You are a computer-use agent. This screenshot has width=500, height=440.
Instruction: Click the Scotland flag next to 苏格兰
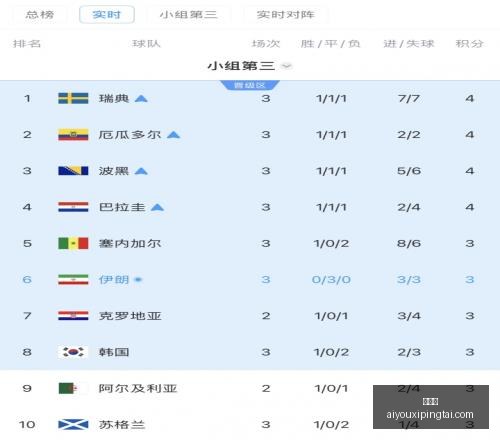pyautogui.click(x=73, y=425)
